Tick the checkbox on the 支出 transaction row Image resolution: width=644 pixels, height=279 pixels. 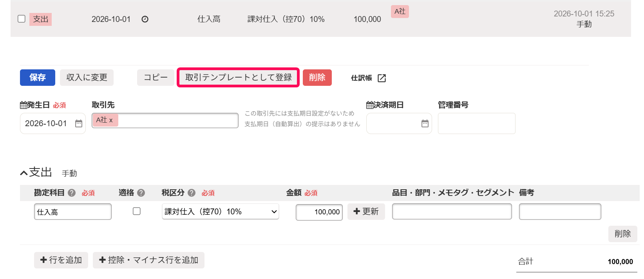pyautogui.click(x=22, y=19)
